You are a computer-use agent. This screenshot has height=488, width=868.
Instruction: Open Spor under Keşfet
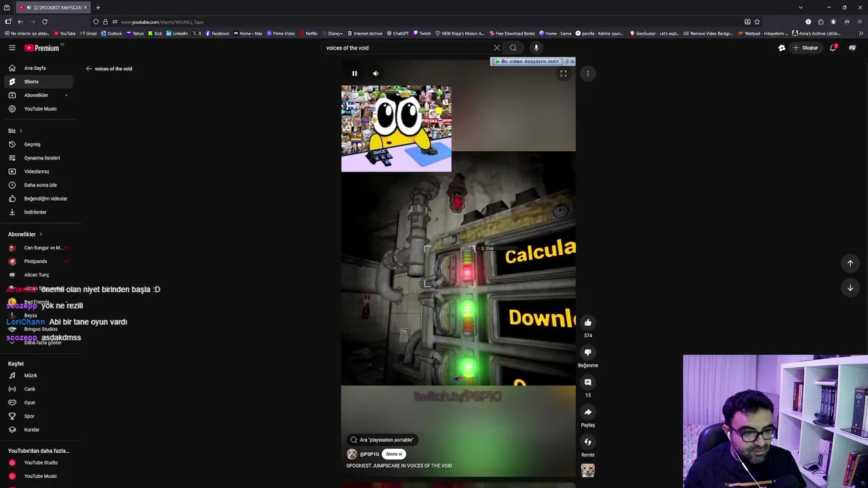pyautogui.click(x=39, y=416)
